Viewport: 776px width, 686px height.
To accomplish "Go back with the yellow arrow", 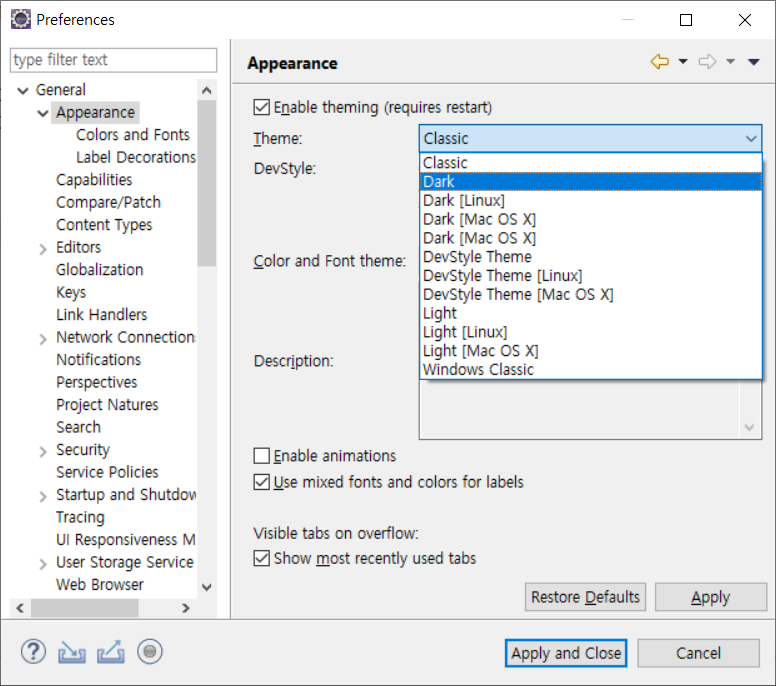I will 660,62.
